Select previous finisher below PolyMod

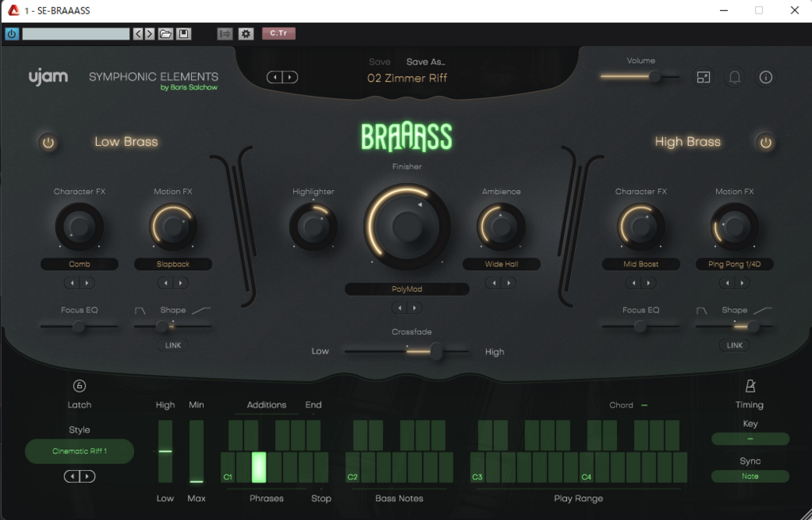pos(400,308)
